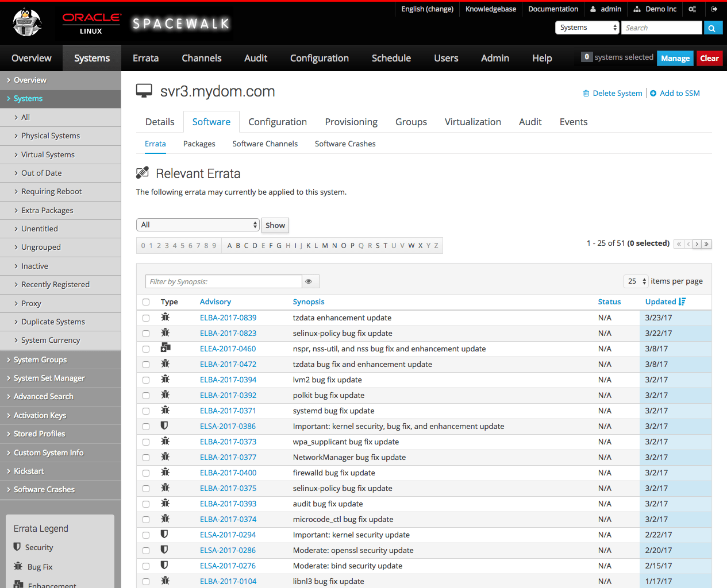This screenshot has width=727, height=588.
Task: Tick the ELSA-2017-0386 kernel security row
Action: [x=146, y=427]
